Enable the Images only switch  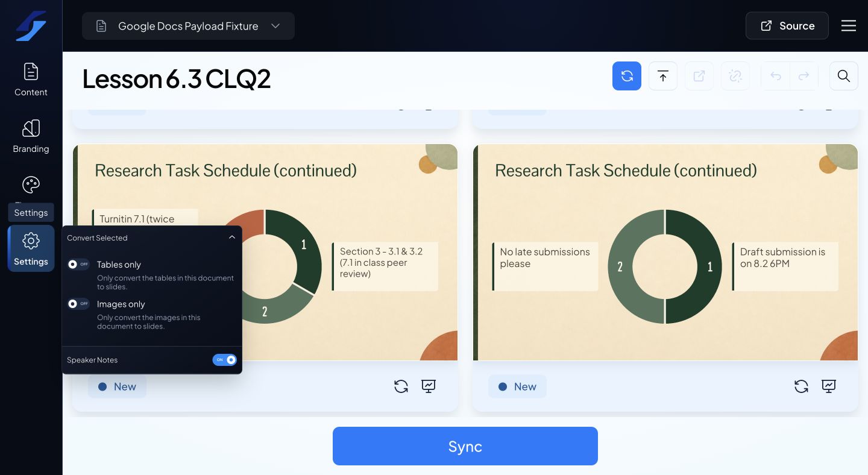coord(78,304)
